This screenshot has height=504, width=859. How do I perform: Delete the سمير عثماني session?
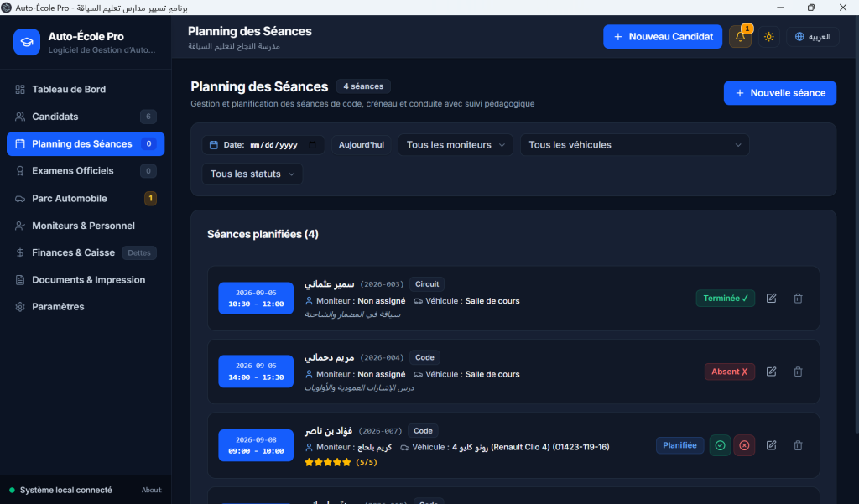(799, 298)
